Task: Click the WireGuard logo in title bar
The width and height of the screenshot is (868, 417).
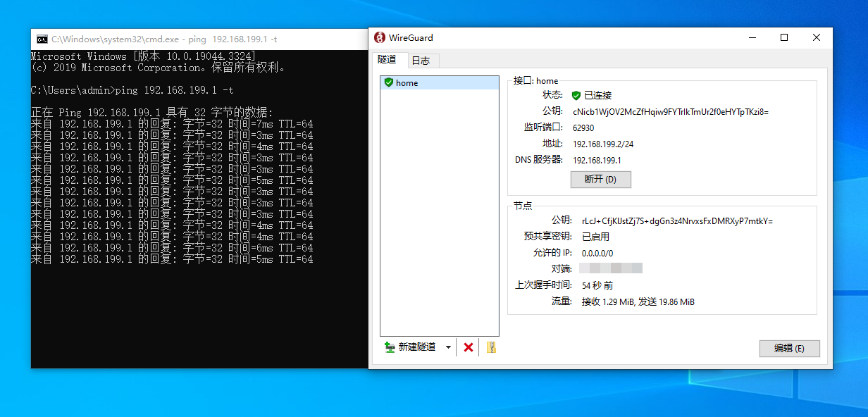Action: [380, 38]
